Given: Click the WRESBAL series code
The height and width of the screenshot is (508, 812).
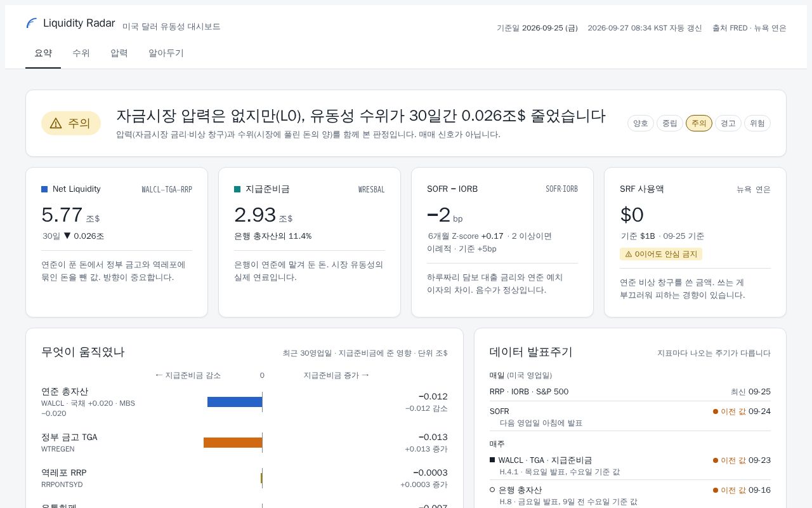Looking at the screenshot, I should click(372, 189).
